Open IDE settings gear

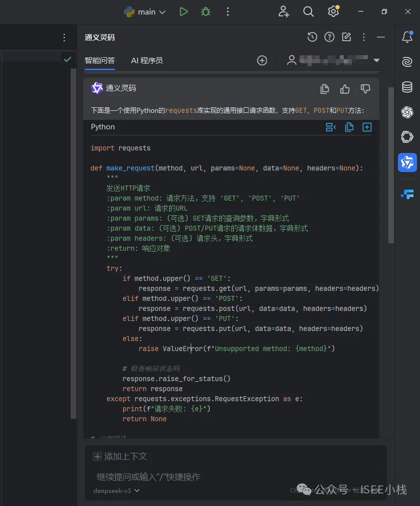point(333,12)
